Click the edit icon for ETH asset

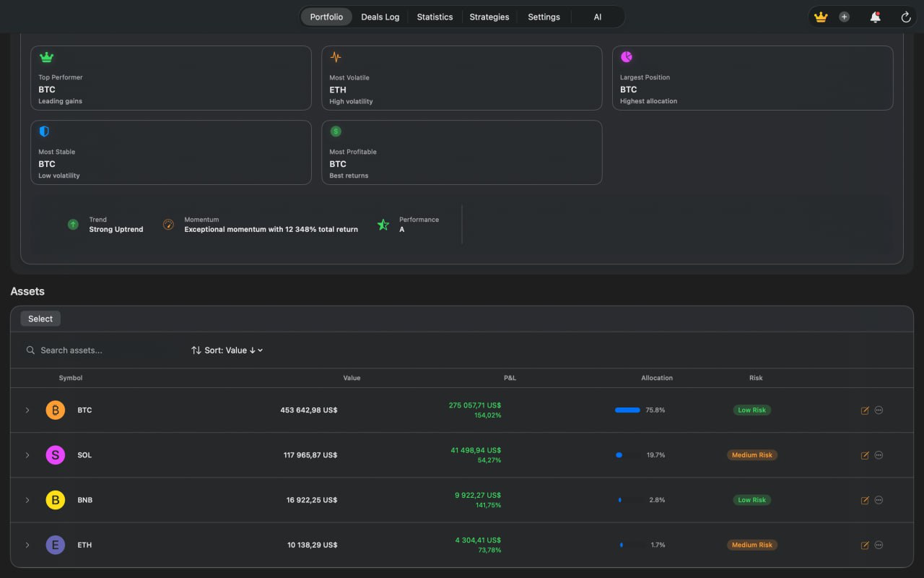[865, 545]
